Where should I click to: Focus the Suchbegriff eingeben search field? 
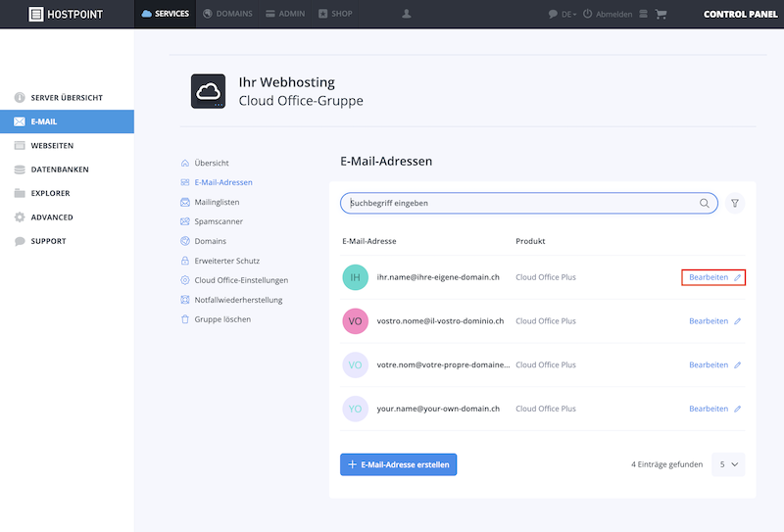[x=529, y=203]
